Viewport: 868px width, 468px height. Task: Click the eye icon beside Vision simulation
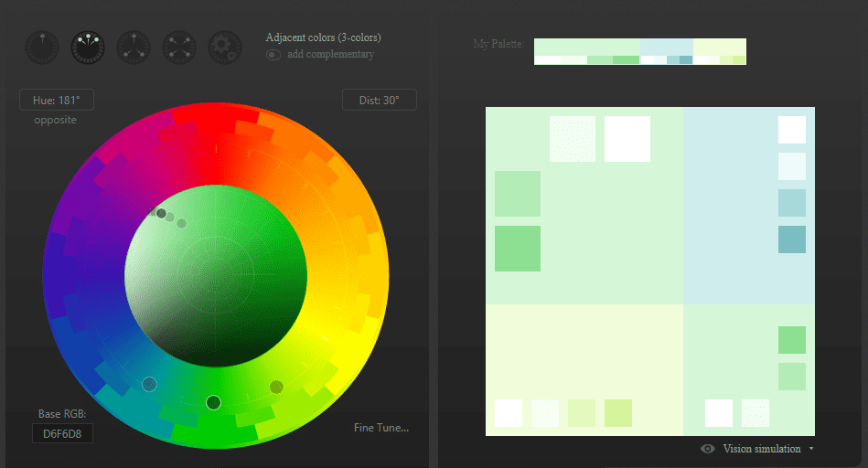coord(707,449)
